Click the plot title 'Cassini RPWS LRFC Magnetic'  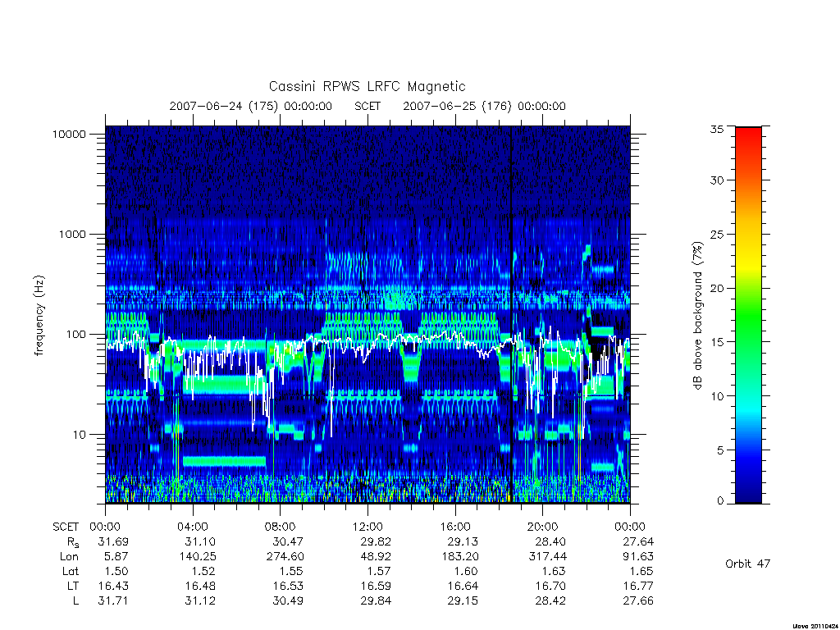click(x=367, y=87)
